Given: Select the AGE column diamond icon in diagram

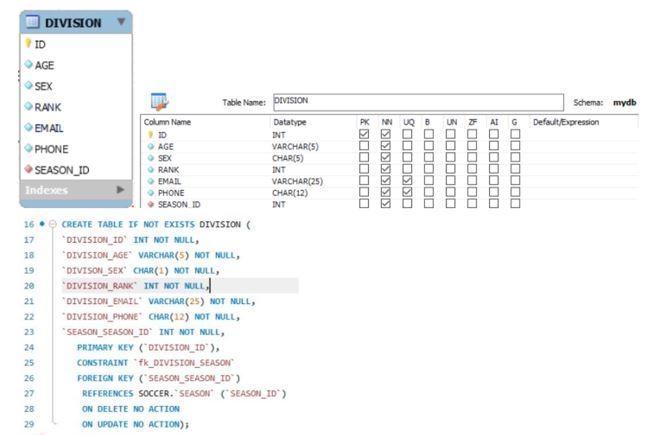Looking at the screenshot, I should coord(28,65).
